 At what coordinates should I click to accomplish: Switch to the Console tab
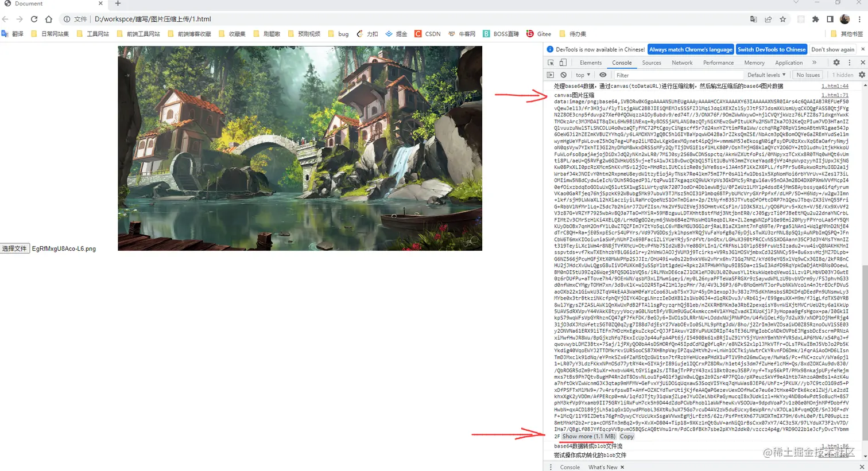[622, 63]
